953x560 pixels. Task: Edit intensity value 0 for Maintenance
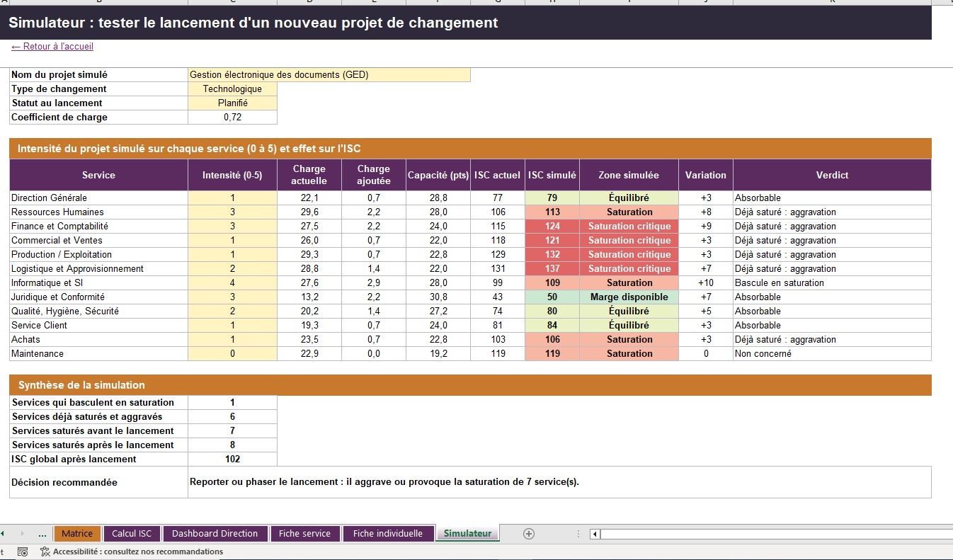tap(232, 354)
